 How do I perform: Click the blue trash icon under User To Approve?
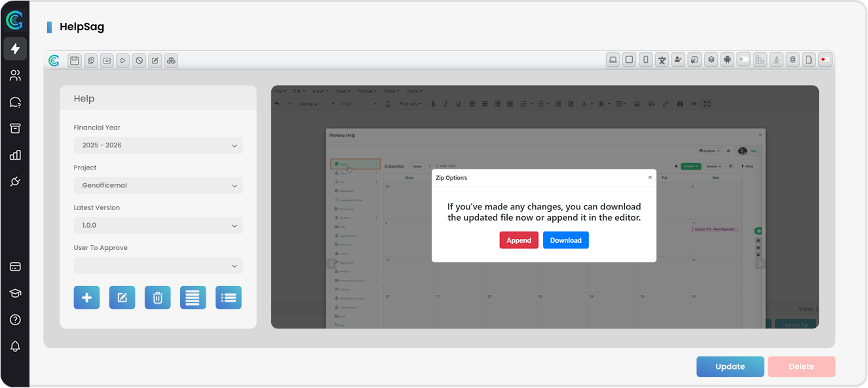pyautogui.click(x=157, y=297)
